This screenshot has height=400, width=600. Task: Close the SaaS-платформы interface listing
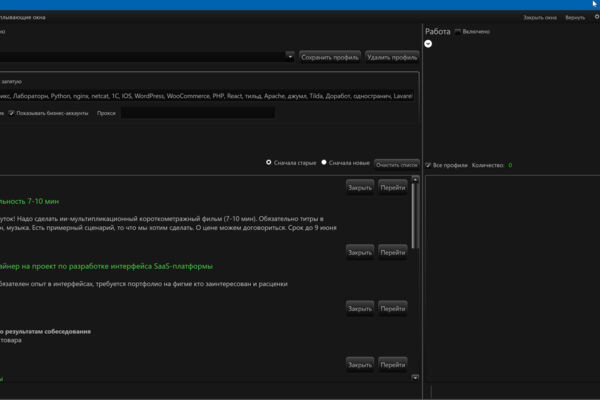pyautogui.click(x=360, y=253)
